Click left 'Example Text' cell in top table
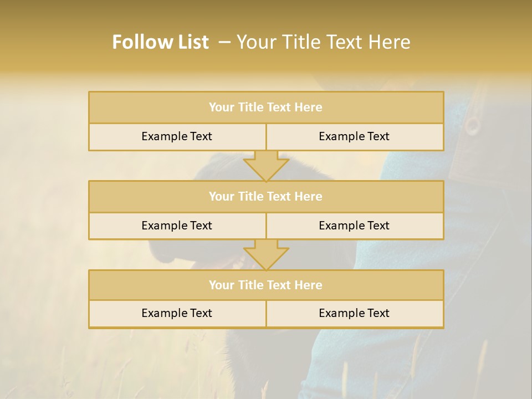The height and width of the screenshot is (399, 532). pyautogui.click(x=177, y=136)
